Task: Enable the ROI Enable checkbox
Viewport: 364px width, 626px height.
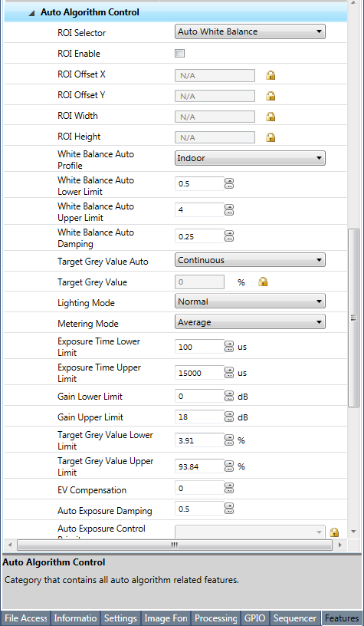Action: 180,54
